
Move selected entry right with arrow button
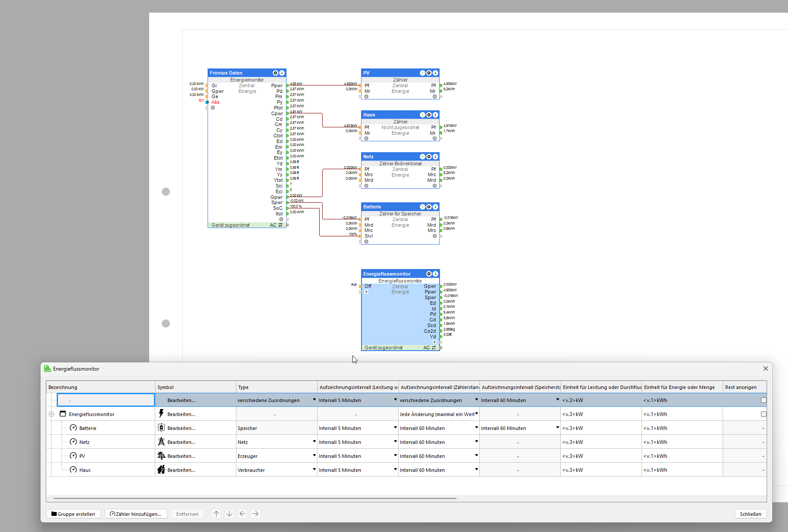click(x=256, y=514)
